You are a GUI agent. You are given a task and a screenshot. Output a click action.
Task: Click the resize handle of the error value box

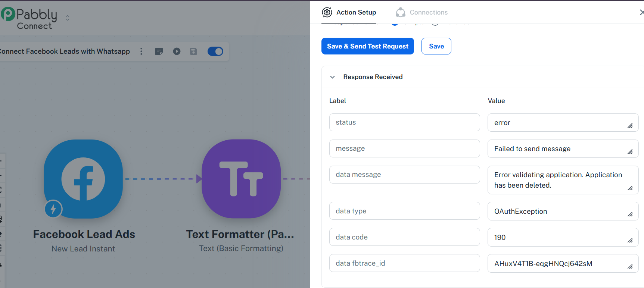(630, 126)
